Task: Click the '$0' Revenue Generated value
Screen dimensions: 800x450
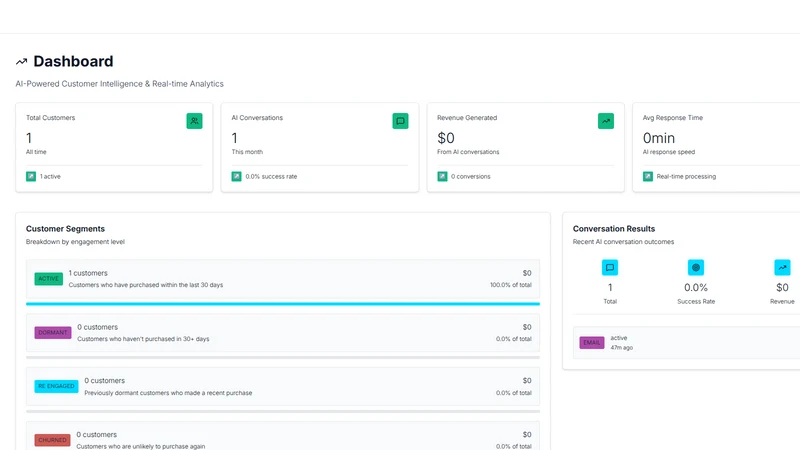Action: pos(446,138)
